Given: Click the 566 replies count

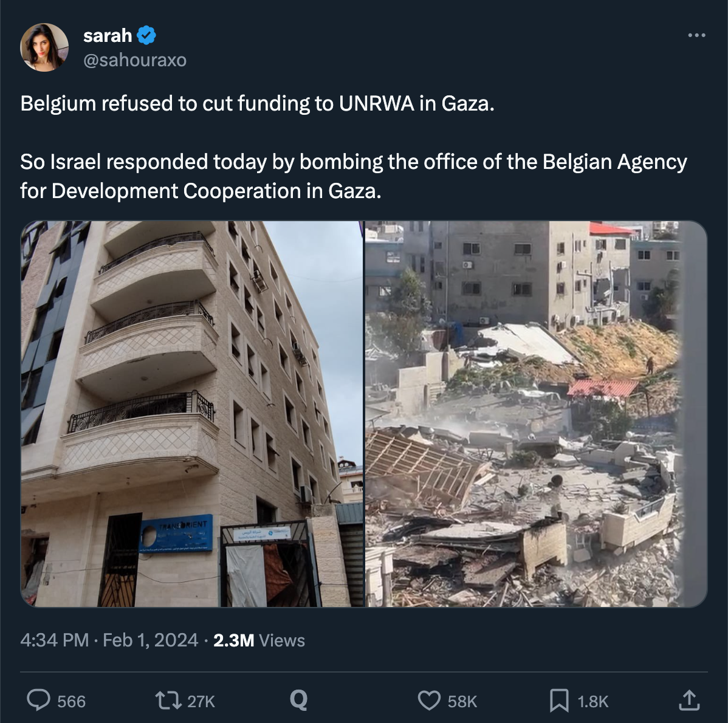Looking at the screenshot, I should pyautogui.click(x=72, y=701).
